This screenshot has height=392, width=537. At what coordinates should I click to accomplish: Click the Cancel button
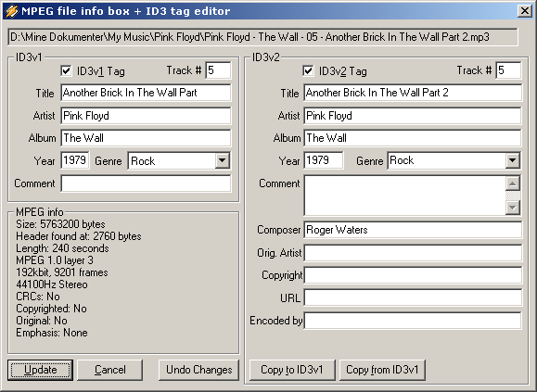coord(110,370)
